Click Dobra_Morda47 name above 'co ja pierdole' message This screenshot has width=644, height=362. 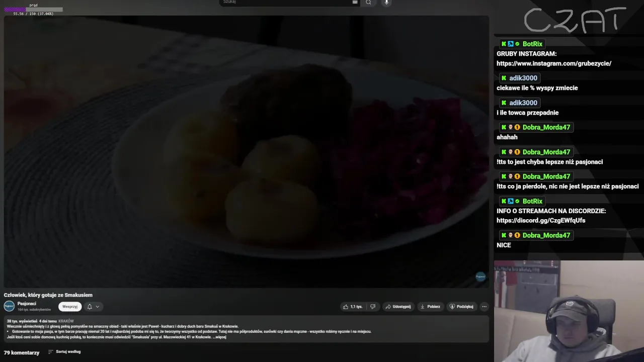(x=546, y=176)
